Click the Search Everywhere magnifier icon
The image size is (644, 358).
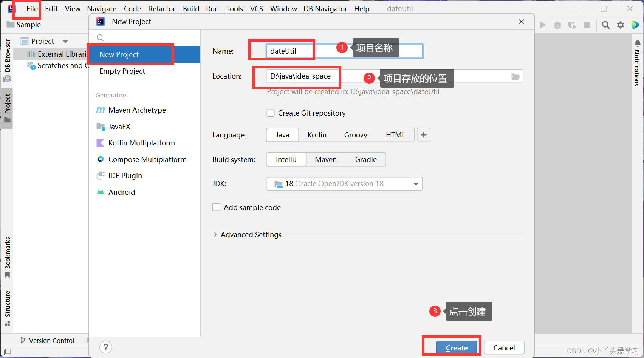[x=605, y=25]
